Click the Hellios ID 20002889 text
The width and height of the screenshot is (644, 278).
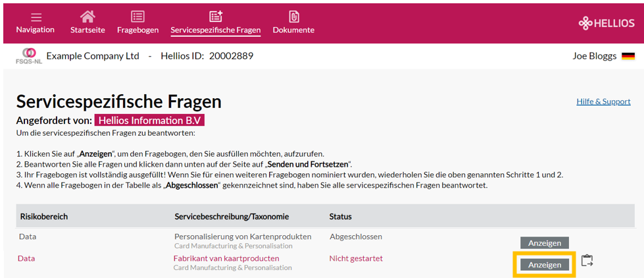[x=207, y=56]
